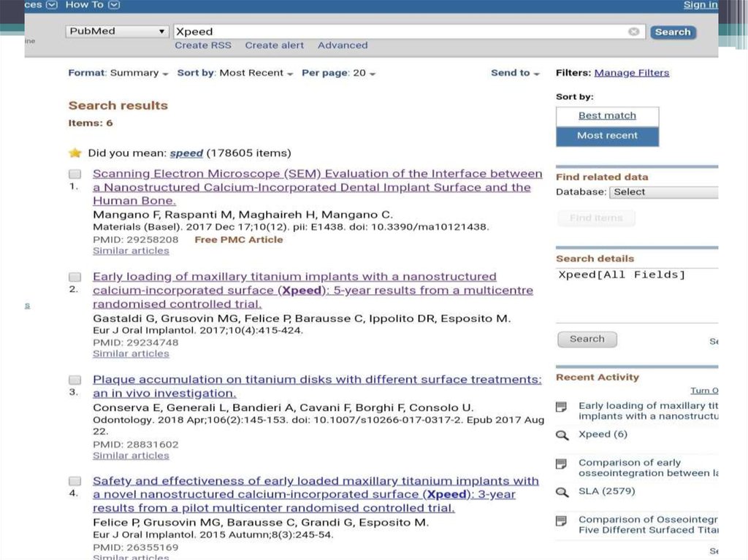Click Turn Off link in Recent Activity
This screenshot has height=560, width=748.
pos(704,391)
